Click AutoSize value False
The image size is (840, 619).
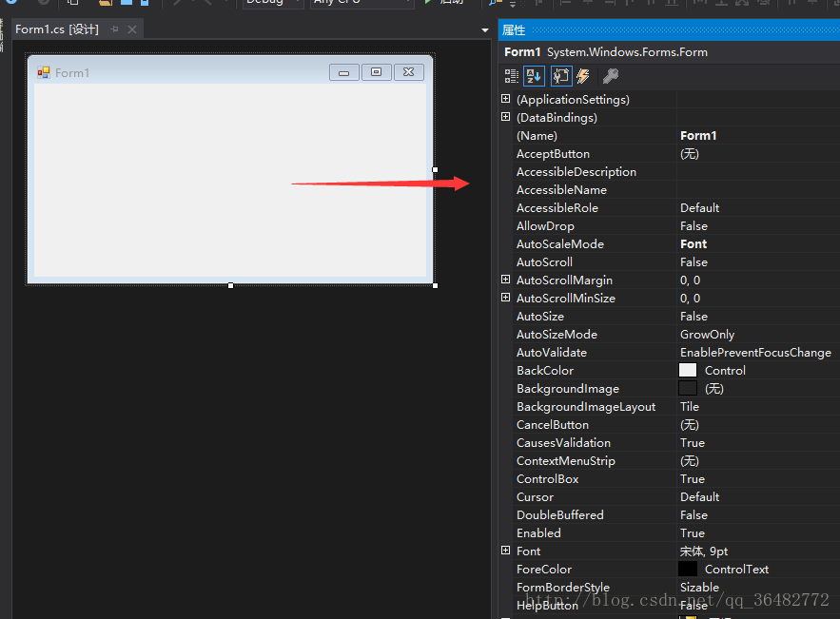[693, 317]
